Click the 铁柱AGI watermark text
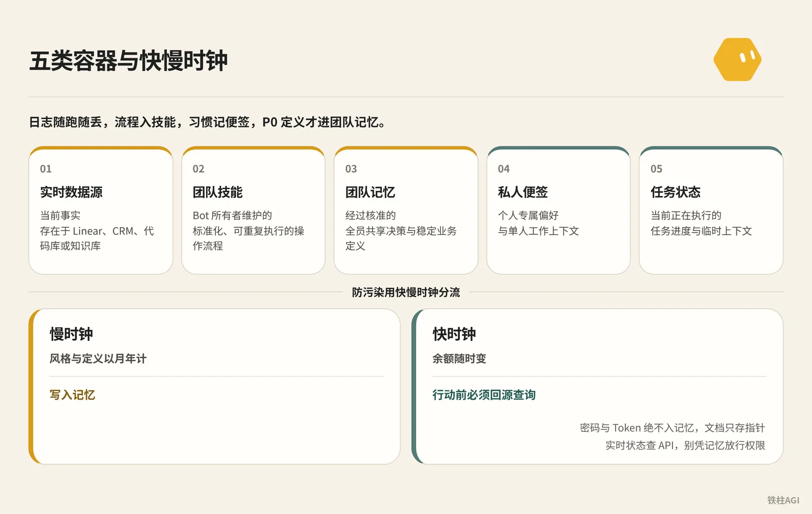The width and height of the screenshot is (812, 514). 783,500
